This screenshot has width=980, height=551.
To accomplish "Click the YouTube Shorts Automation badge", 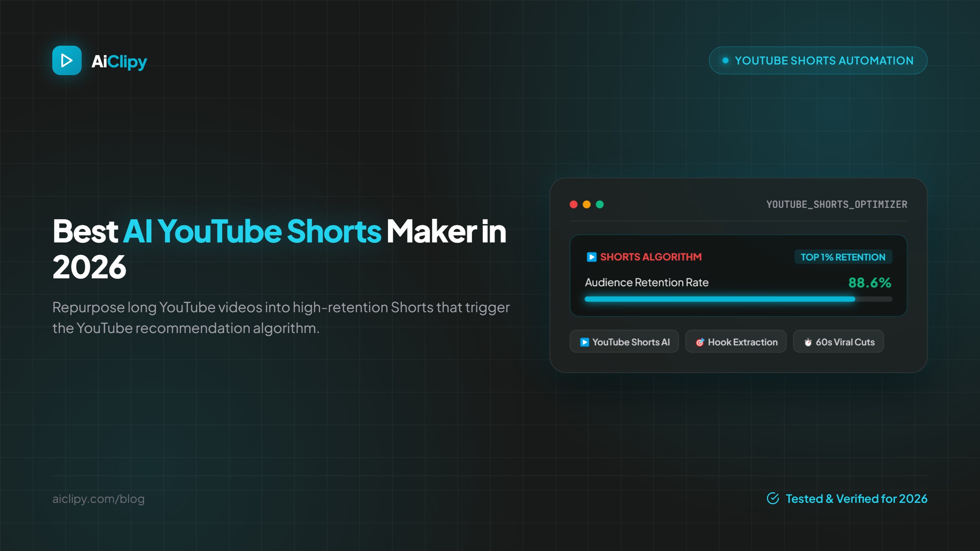I will 818,60.
